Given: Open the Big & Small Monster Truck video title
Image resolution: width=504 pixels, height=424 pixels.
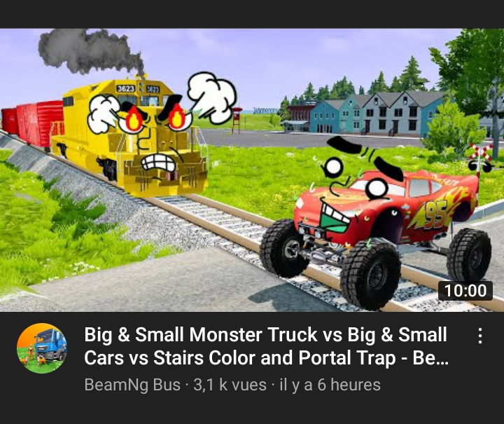Looking at the screenshot, I should [266, 346].
